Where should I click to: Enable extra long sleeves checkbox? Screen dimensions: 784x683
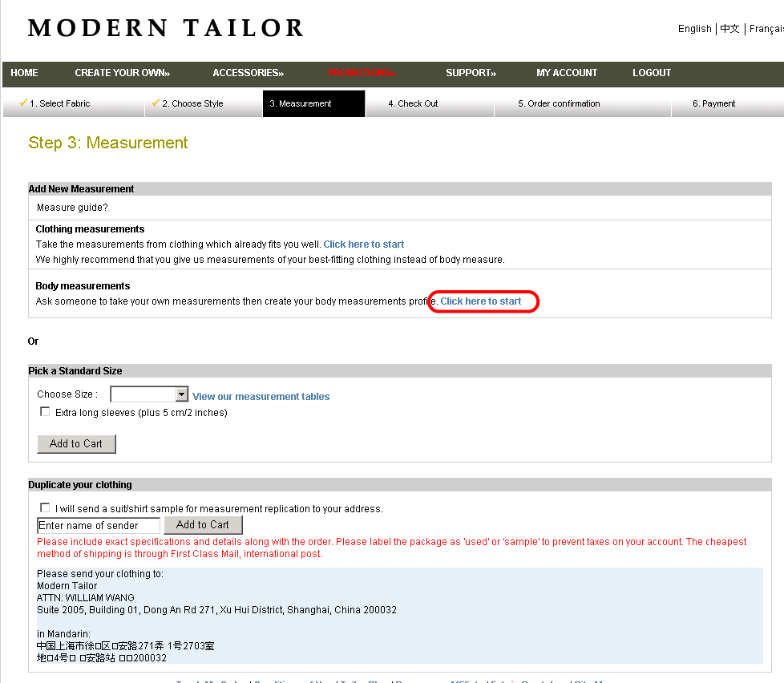tap(45, 412)
